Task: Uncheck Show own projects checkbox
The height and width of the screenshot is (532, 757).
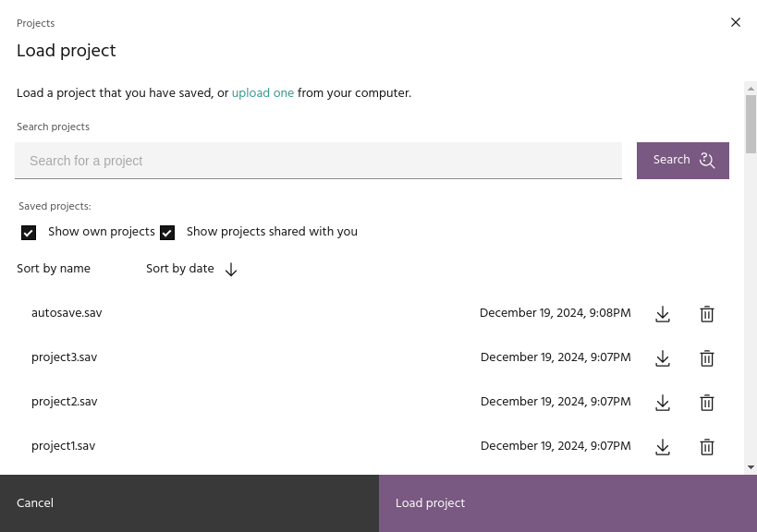Action: (x=29, y=233)
